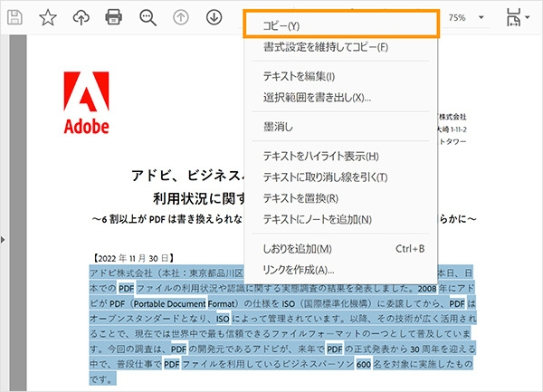Viewport: 543px width, 392px height.
Task: Choose 墨消し from the context menu
Action: [341, 127]
